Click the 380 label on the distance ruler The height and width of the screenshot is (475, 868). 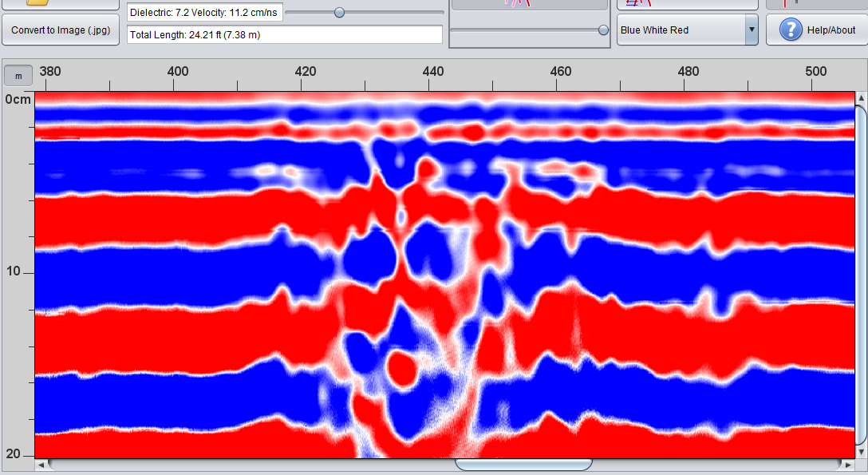(49, 71)
